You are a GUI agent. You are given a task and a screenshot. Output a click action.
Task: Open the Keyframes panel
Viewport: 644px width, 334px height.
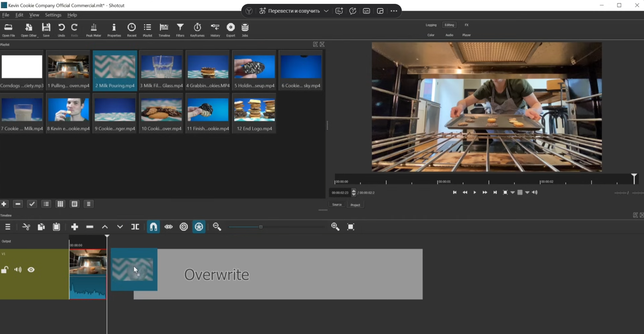(x=197, y=30)
